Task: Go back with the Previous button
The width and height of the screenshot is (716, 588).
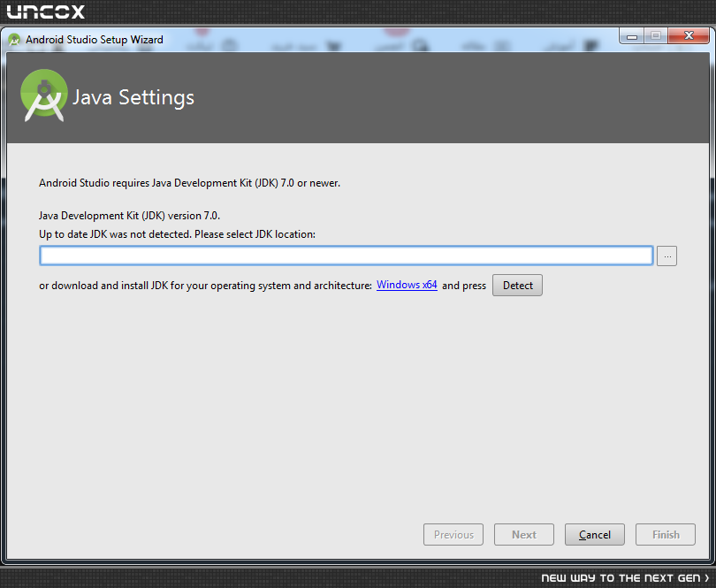Action: [x=453, y=535]
